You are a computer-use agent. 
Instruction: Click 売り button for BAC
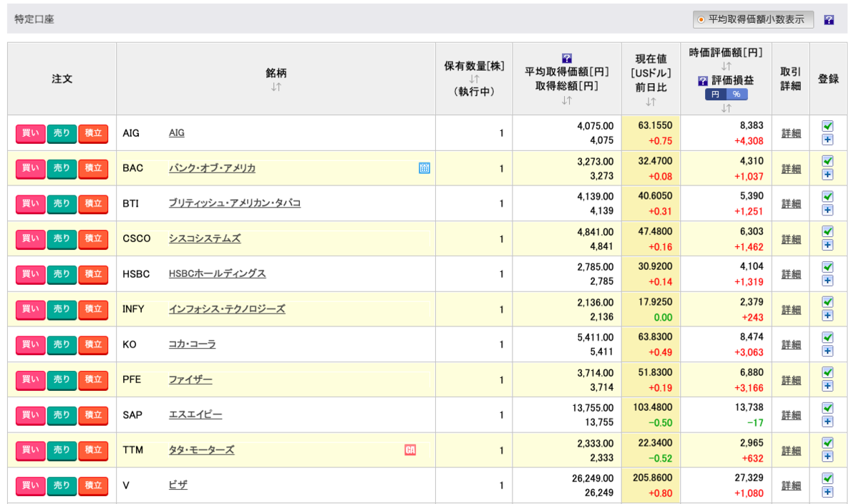coord(62,168)
